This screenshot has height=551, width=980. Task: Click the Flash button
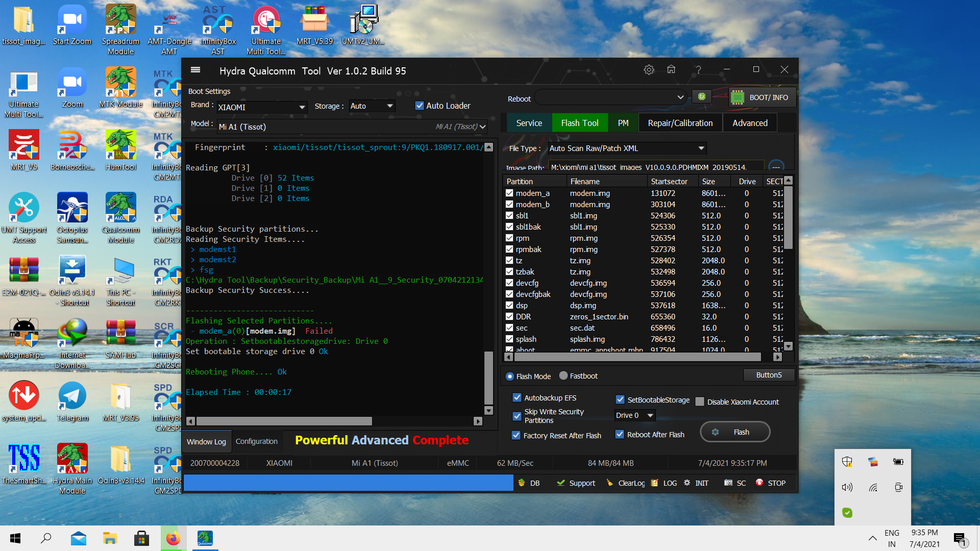[x=735, y=432]
